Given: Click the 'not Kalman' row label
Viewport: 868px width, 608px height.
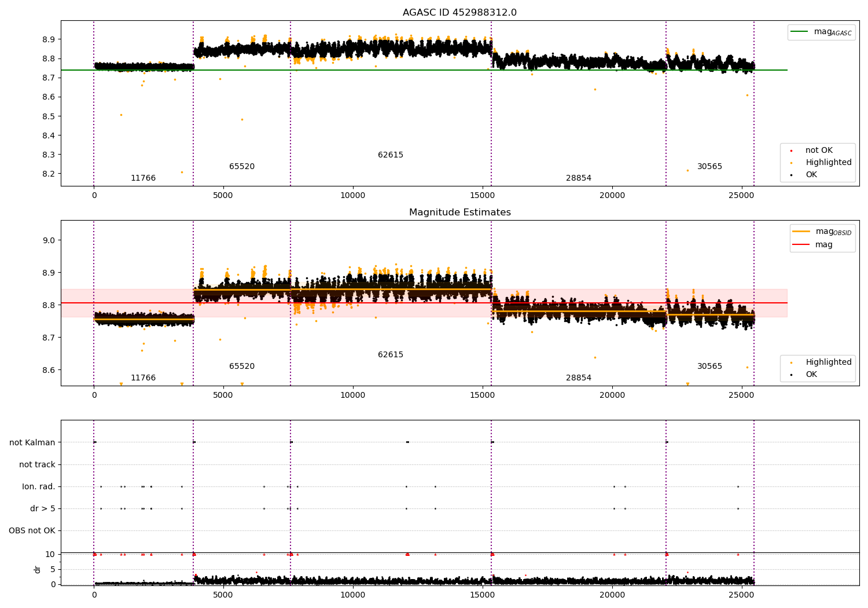Looking at the screenshot, I should (x=32, y=443).
